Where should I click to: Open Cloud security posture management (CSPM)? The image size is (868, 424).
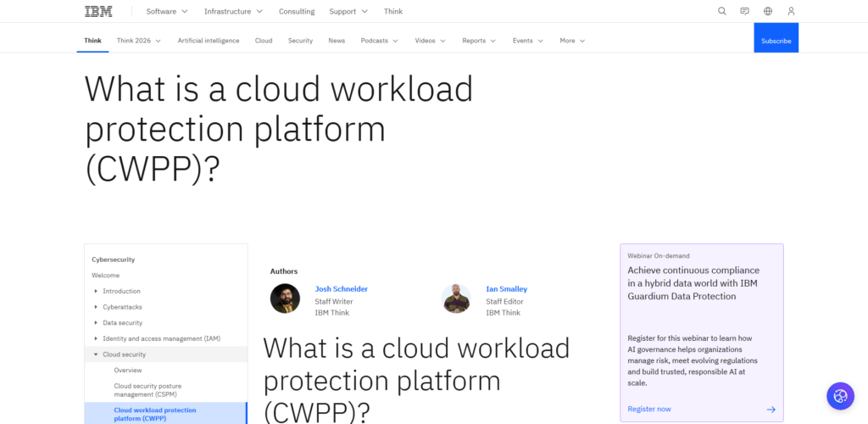147,390
